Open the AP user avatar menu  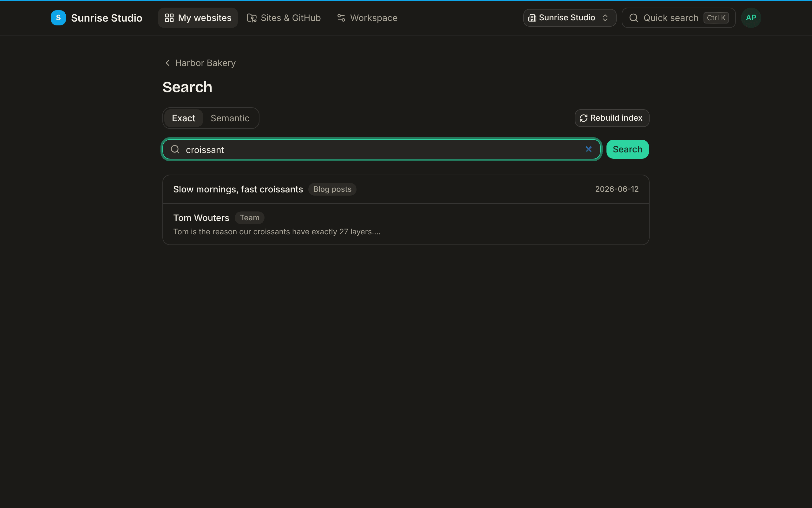tap(750, 18)
